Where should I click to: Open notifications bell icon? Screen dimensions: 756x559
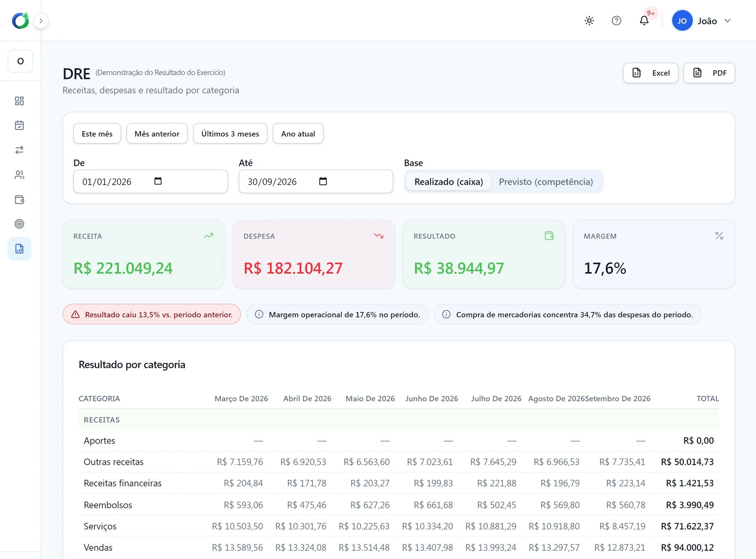pyautogui.click(x=644, y=20)
